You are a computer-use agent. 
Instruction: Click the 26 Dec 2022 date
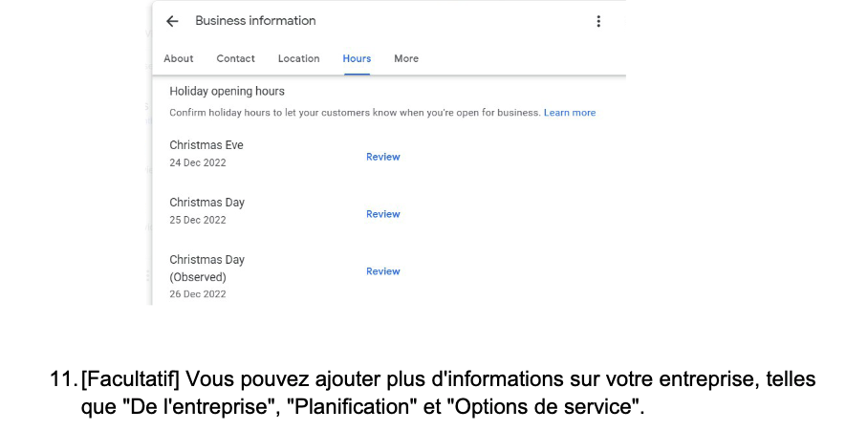[x=198, y=294]
